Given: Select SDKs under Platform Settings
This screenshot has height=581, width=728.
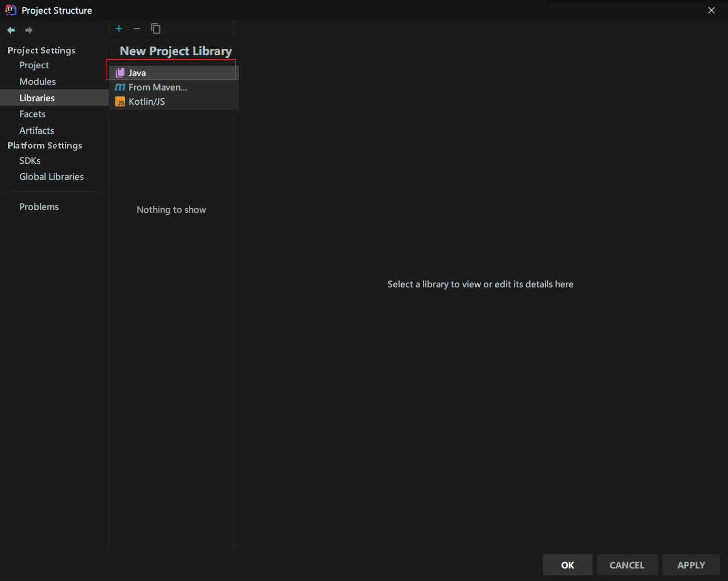Looking at the screenshot, I should [x=30, y=160].
